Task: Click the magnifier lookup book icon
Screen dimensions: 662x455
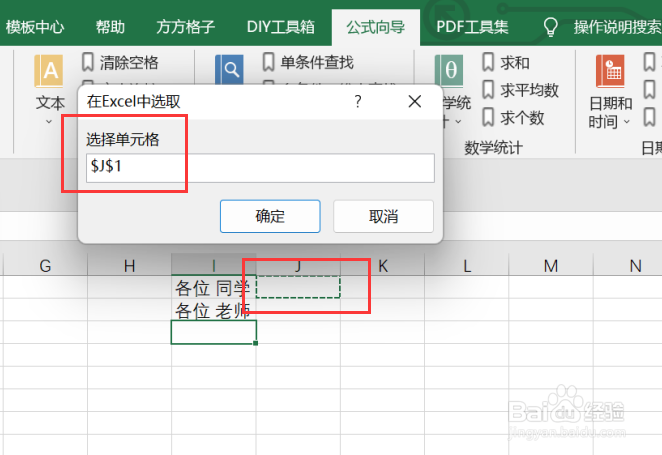Action: 229,70
